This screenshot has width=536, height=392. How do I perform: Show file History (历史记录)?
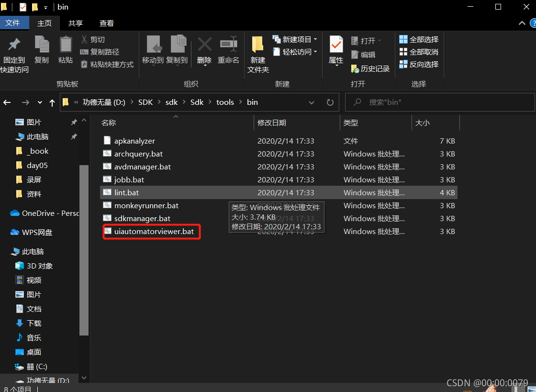click(x=370, y=69)
